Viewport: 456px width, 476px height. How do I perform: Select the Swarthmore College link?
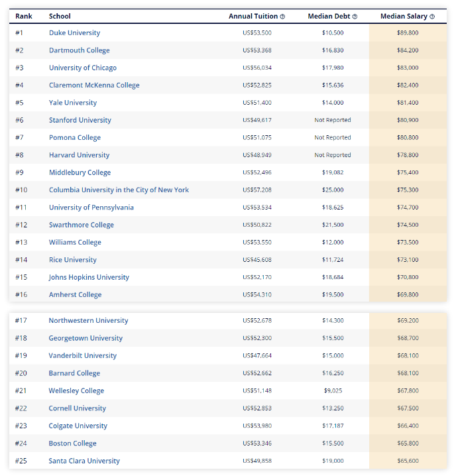click(x=82, y=225)
